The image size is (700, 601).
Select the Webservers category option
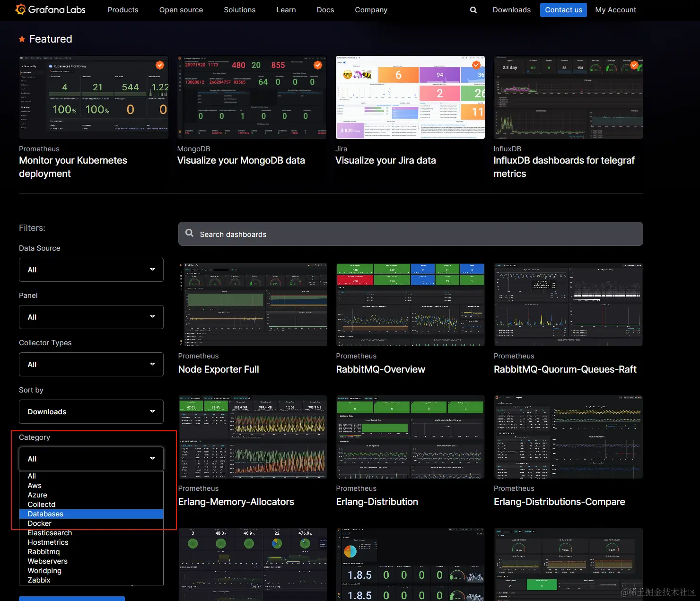click(x=91, y=561)
